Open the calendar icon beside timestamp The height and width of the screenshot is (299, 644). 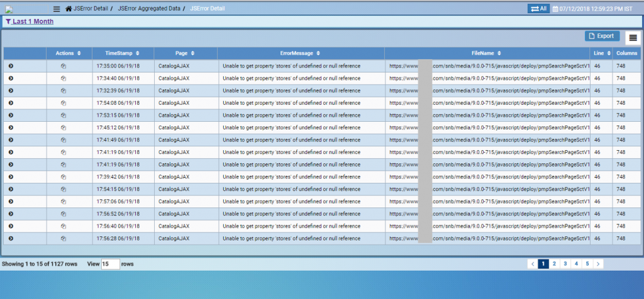[555, 9]
